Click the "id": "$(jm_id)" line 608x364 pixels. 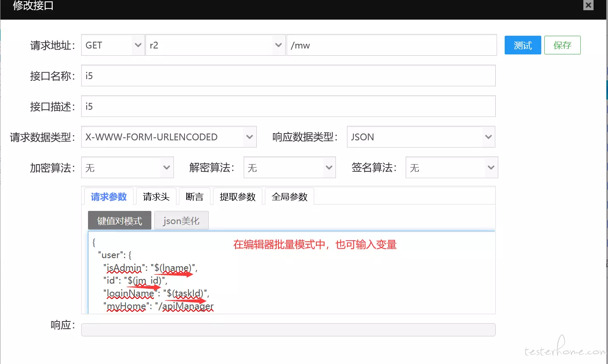coord(136,281)
